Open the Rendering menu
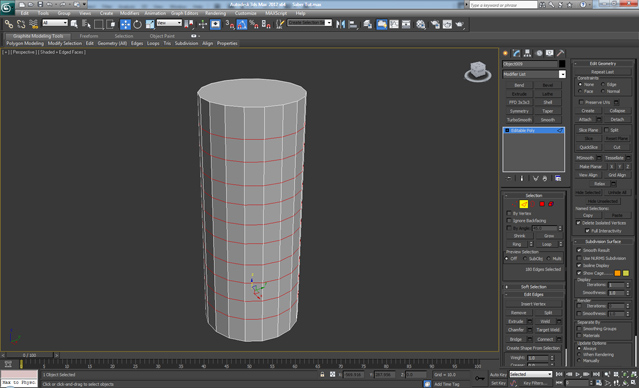The height and width of the screenshot is (388, 639). (x=216, y=13)
